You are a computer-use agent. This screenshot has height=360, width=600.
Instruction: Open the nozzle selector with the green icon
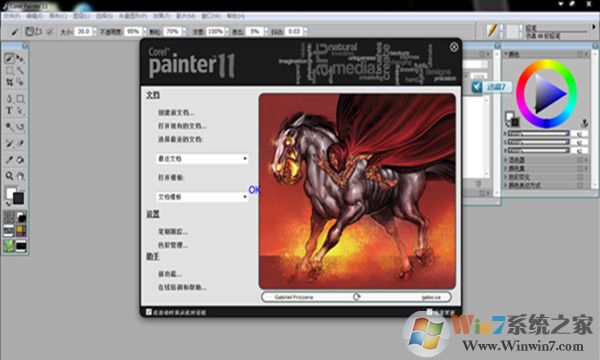(x=9, y=246)
